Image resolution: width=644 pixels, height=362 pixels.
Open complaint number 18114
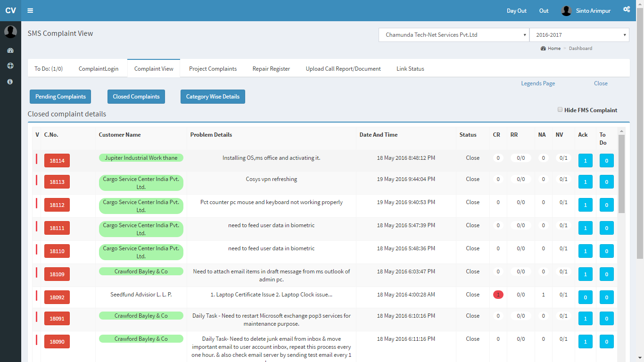click(57, 161)
